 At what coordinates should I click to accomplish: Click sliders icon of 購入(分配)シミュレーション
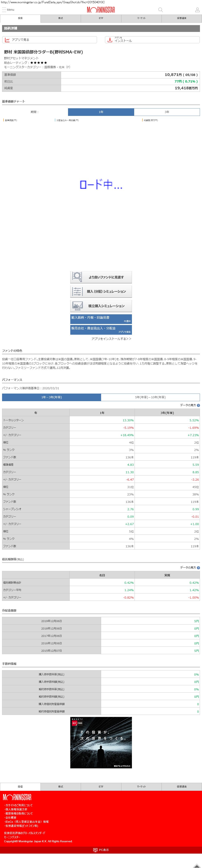coord(77,291)
